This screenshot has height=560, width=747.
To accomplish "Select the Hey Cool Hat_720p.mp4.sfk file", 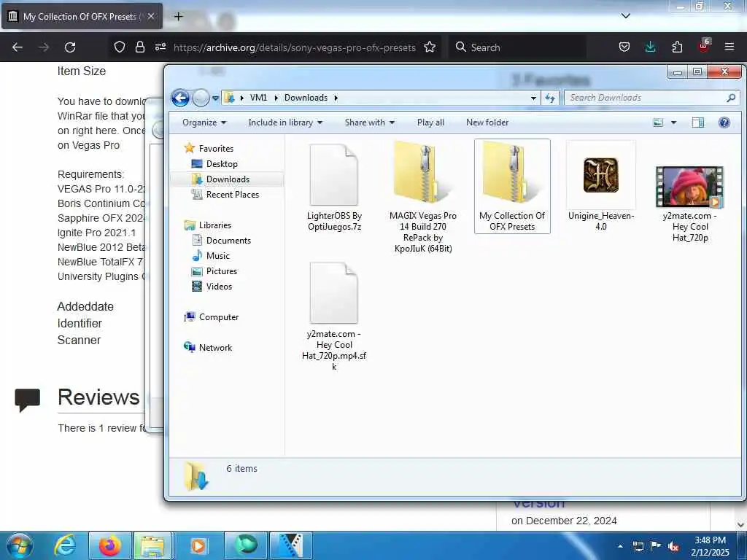I will click(334, 316).
